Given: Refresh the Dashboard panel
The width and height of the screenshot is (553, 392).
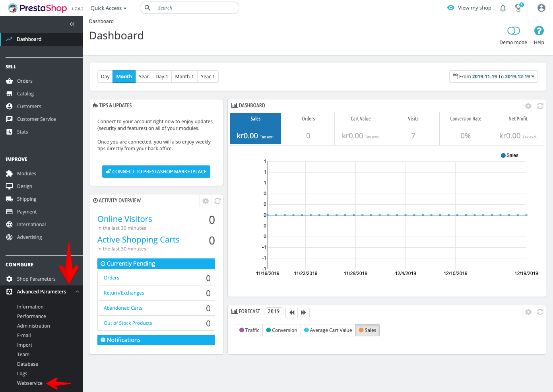Looking at the screenshot, I should [540, 106].
